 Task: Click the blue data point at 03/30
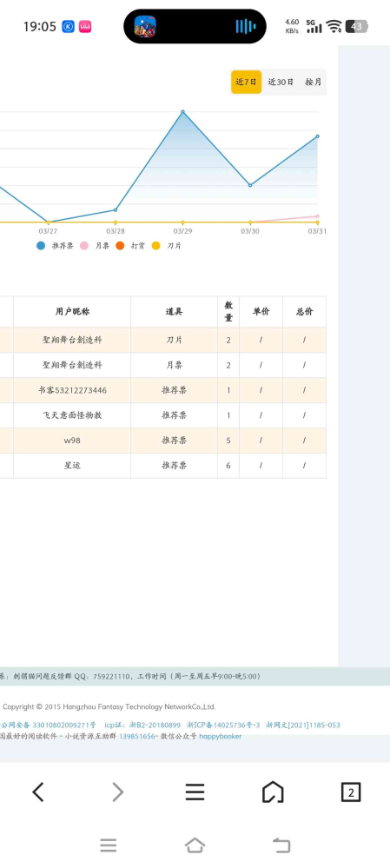[x=250, y=185]
